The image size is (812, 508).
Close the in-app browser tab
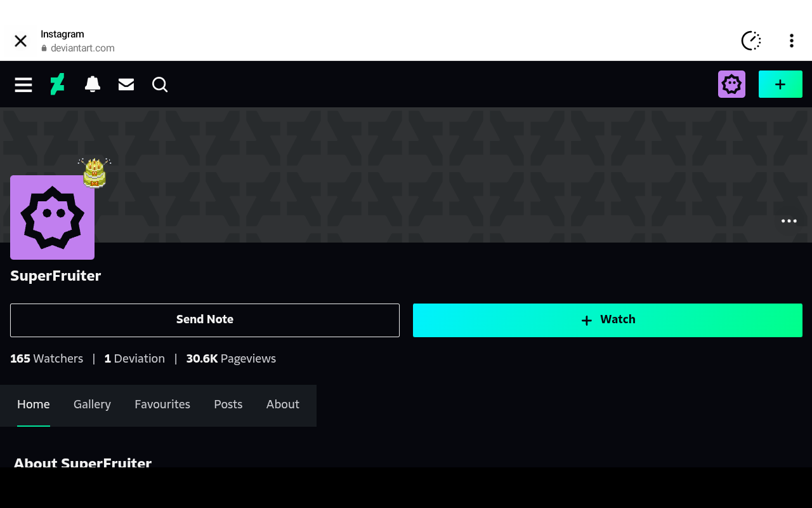click(20, 41)
